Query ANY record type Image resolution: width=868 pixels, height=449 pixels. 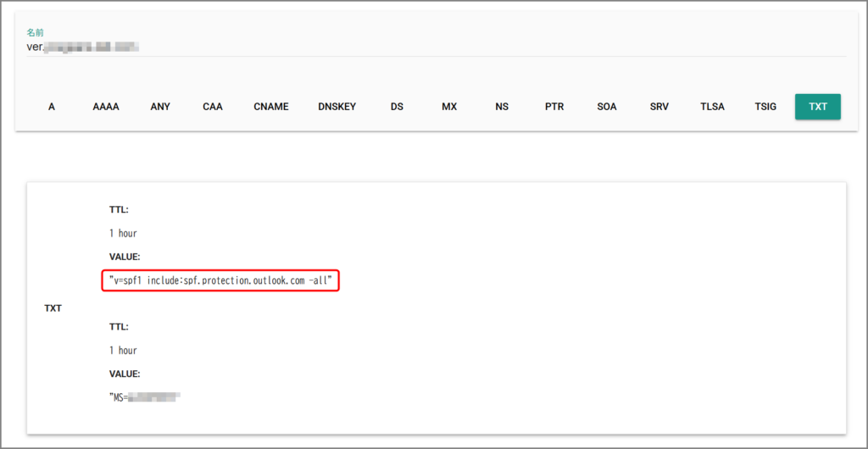tap(160, 107)
